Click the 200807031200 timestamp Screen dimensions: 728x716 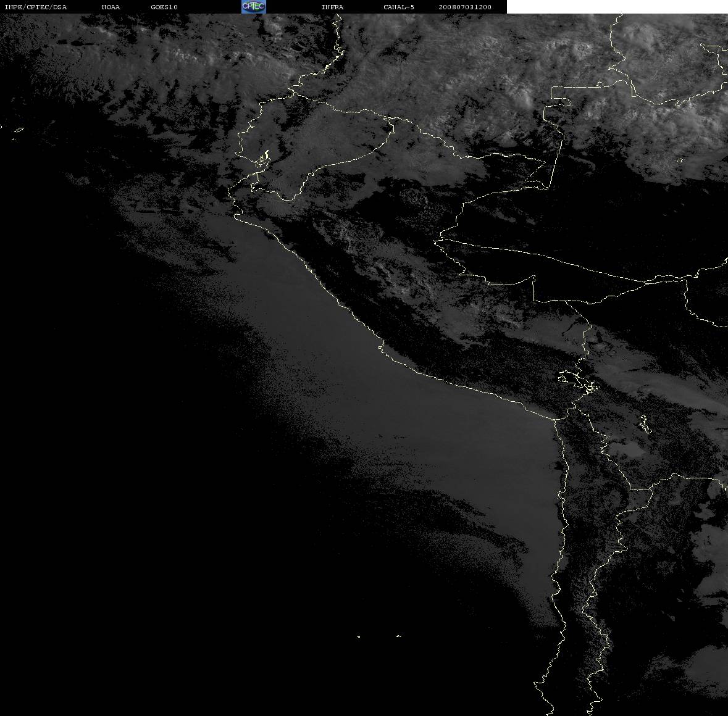465,7
